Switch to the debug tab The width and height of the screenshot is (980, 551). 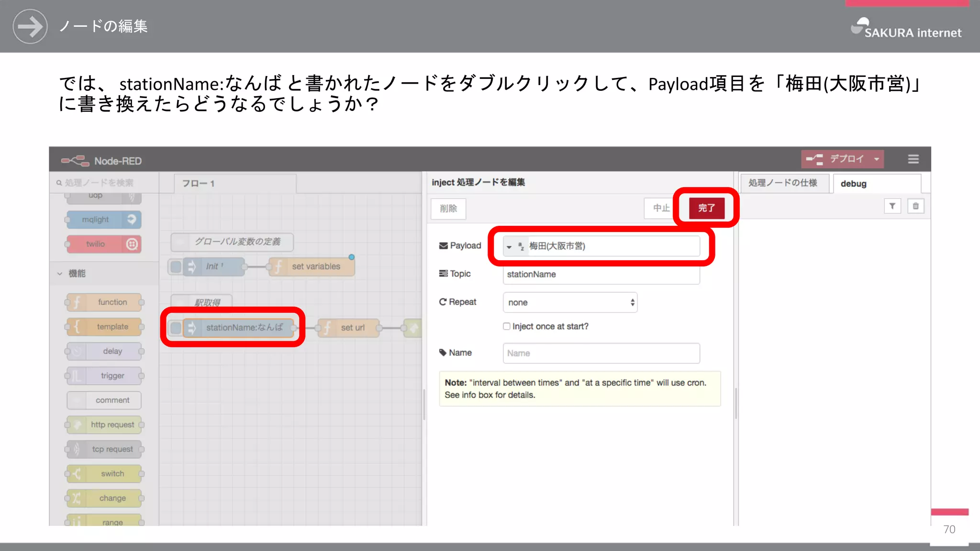[x=877, y=184]
